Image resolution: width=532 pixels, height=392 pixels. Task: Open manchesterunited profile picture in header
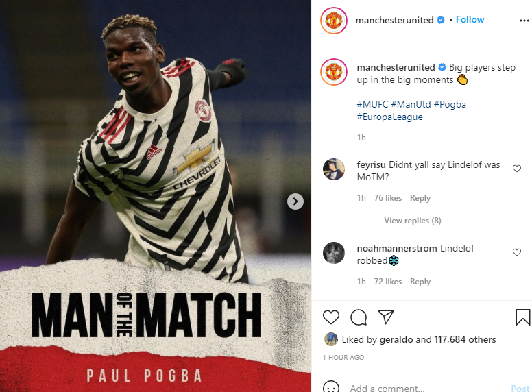coord(333,21)
